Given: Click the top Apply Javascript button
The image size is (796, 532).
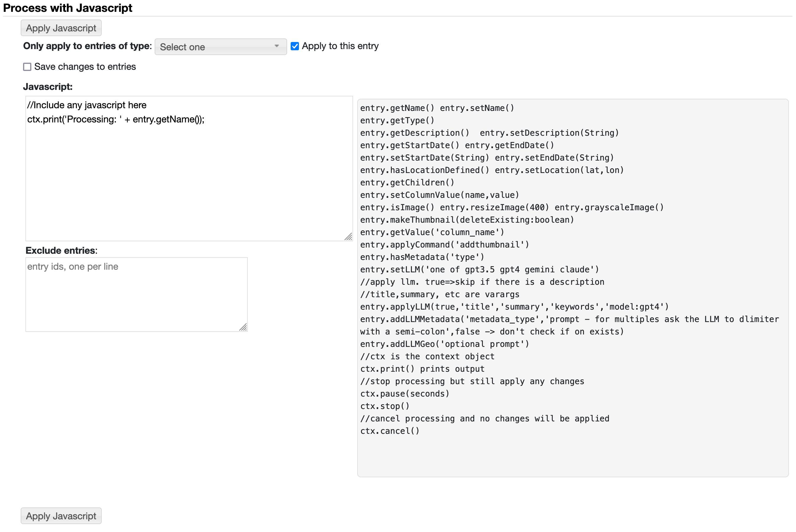Looking at the screenshot, I should pyautogui.click(x=61, y=28).
